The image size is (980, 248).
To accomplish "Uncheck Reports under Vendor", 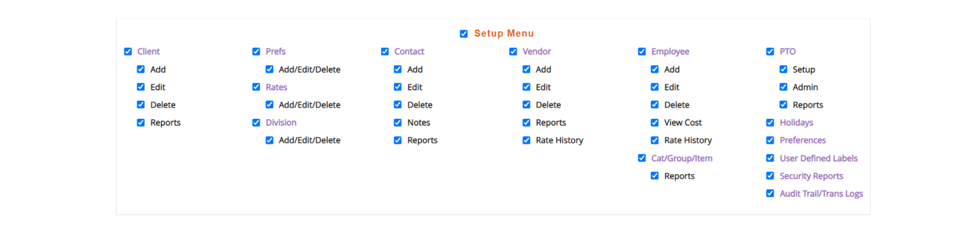I will (527, 123).
